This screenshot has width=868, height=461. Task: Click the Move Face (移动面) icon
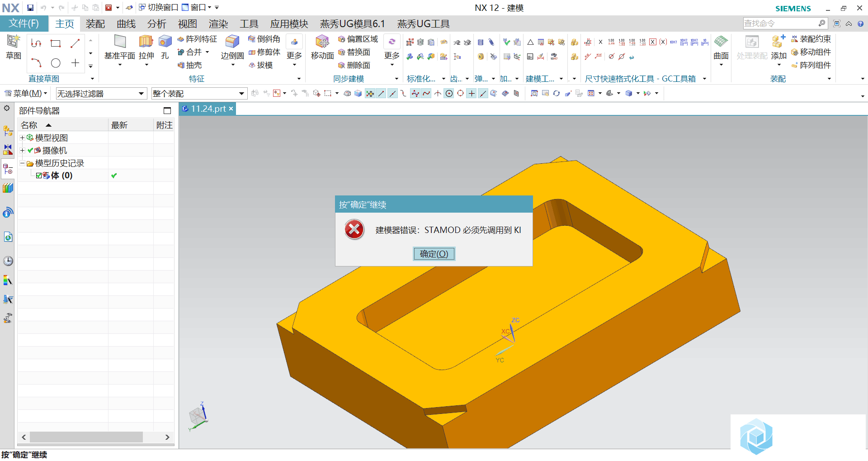coord(322,42)
